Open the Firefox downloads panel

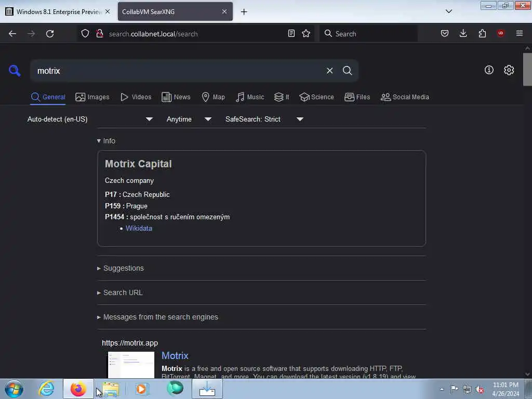click(x=463, y=33)
